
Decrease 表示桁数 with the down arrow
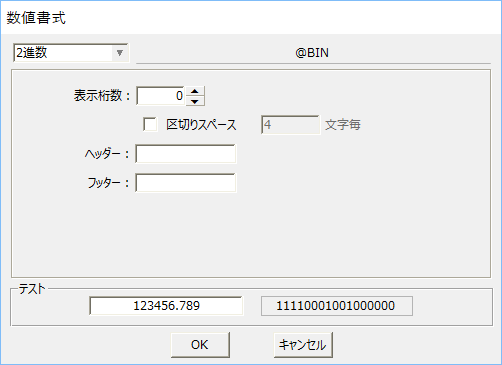195,101
